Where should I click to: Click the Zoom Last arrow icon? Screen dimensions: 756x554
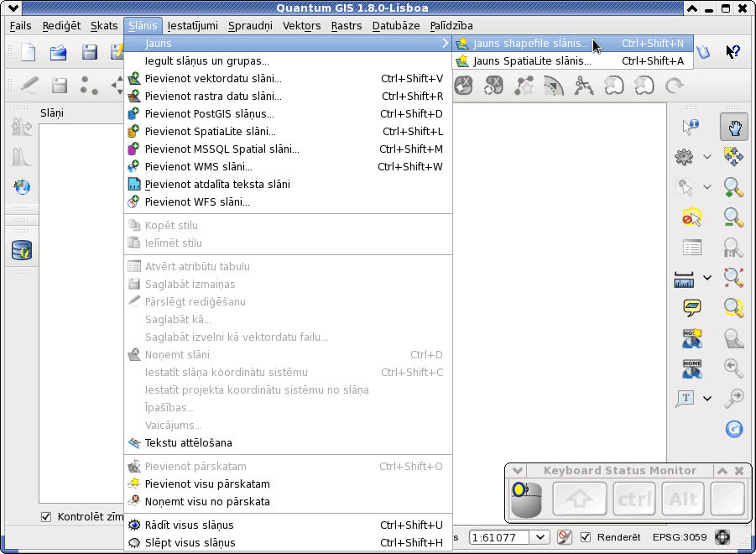733,368
